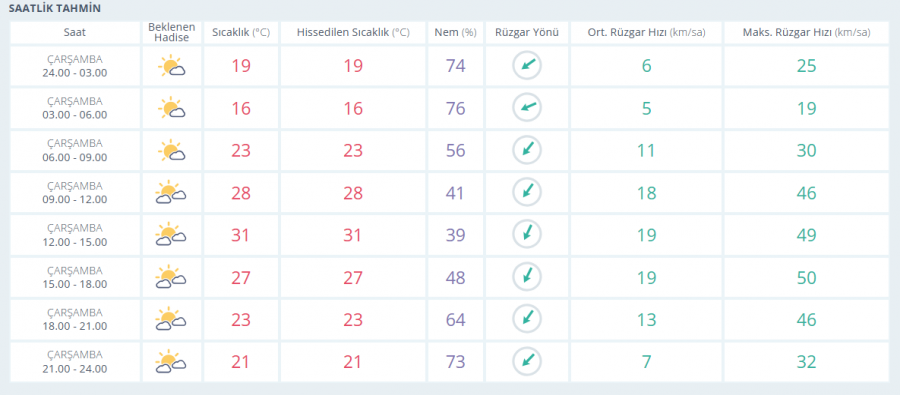This screenshot has width=900, height=395.
Task: Click the weather icon for 21.00 - 24.00
Action: point(171,362)
